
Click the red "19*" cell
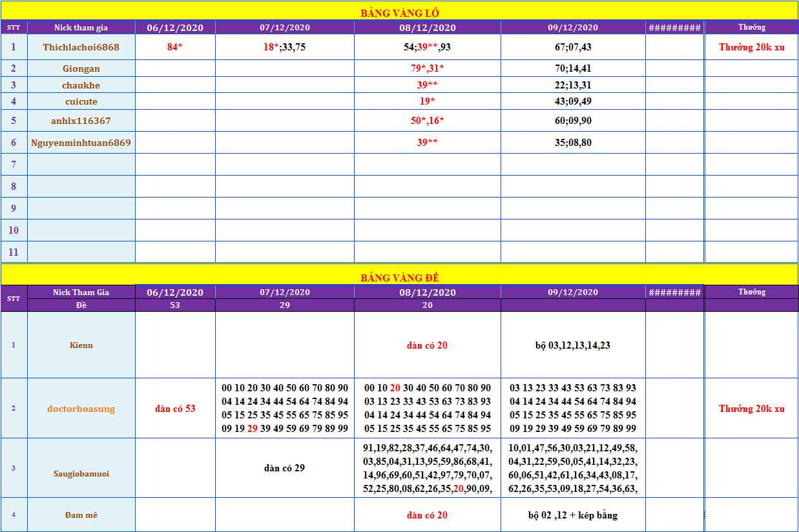pos(428,101)
